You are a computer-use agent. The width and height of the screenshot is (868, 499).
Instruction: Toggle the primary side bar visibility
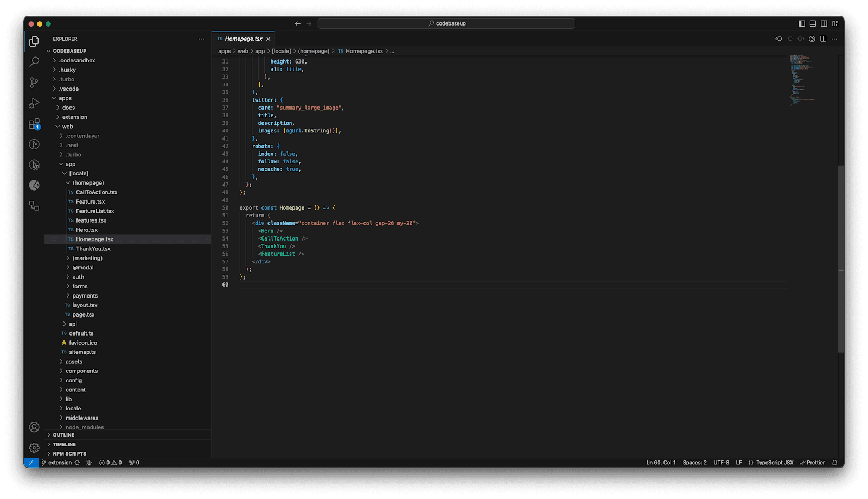coord(802,23)
